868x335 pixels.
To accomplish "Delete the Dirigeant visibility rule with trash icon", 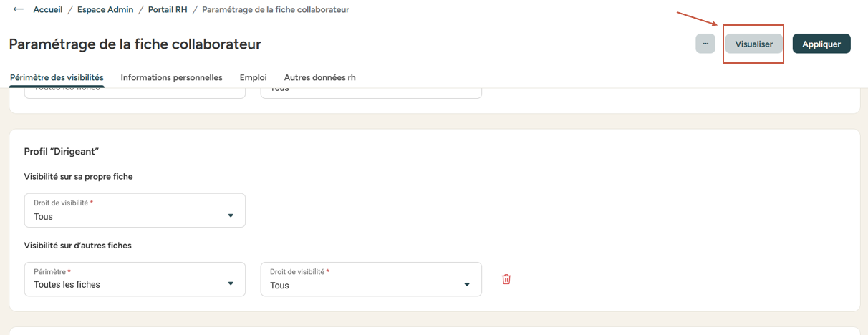I will [506, 279].
